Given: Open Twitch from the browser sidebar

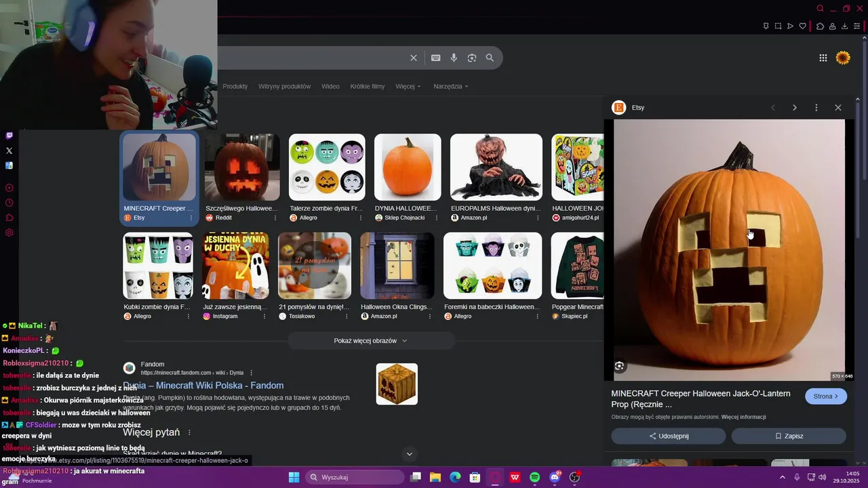Looking at the screenshot, I should pyautogui.click(x=9, y=136).
